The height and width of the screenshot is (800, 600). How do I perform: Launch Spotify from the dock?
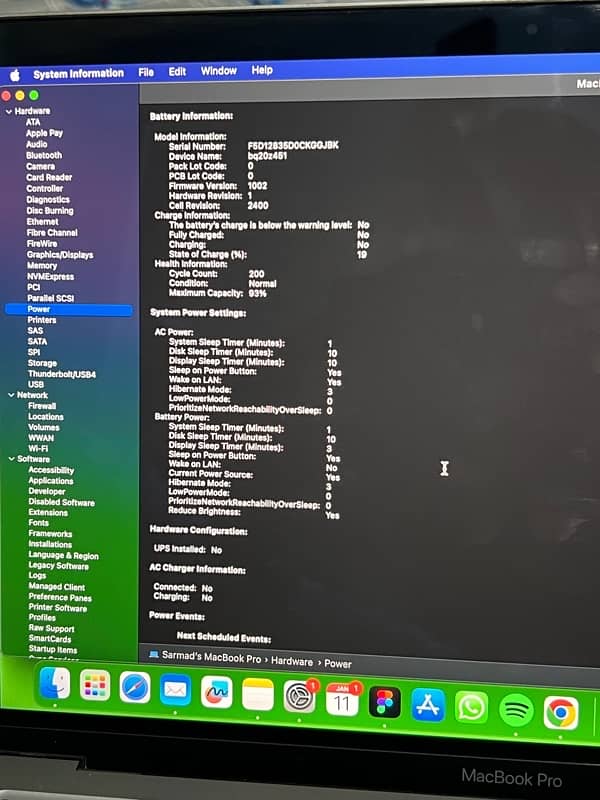coord(514,709)
